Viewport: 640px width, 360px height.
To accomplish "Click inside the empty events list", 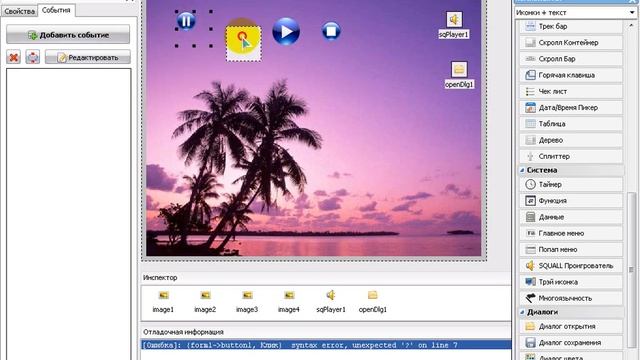I will point(69,214).
